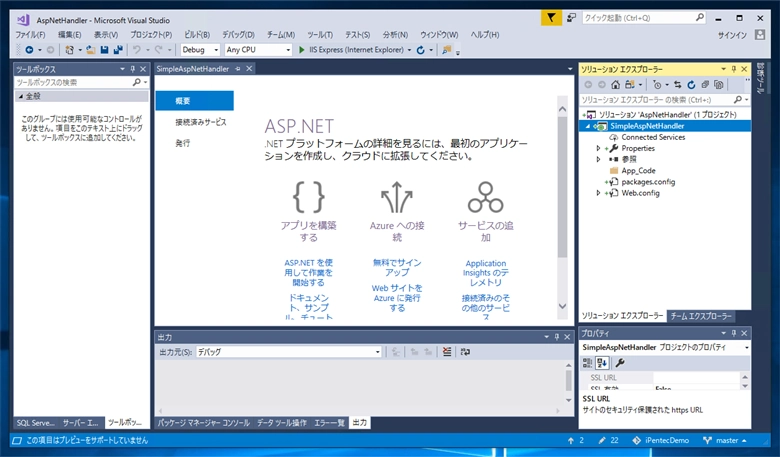This screenshot has height=457, width=780.
Task: Select the App_Code folder
Action: tap(638, 171)
